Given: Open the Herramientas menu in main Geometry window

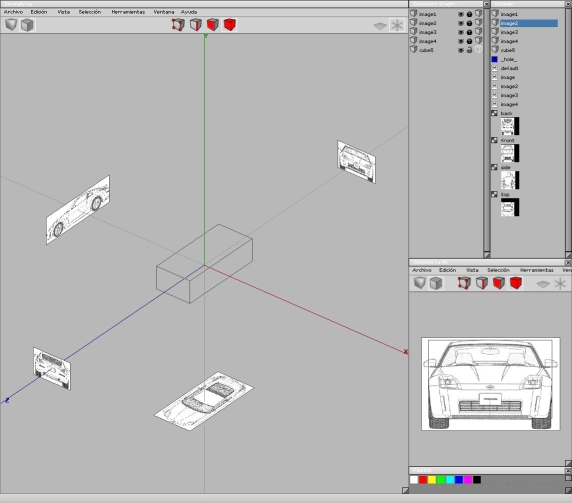Looking at the screenshot, I should 128,12.
